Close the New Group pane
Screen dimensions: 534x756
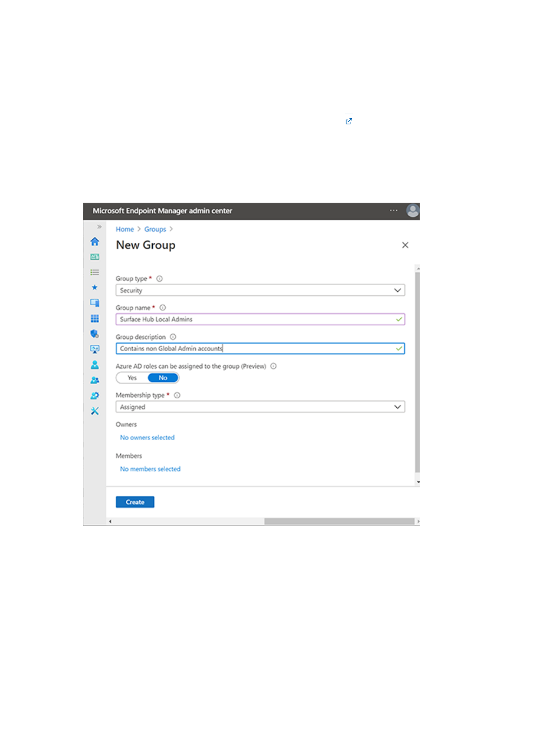(x=405, y=245)
